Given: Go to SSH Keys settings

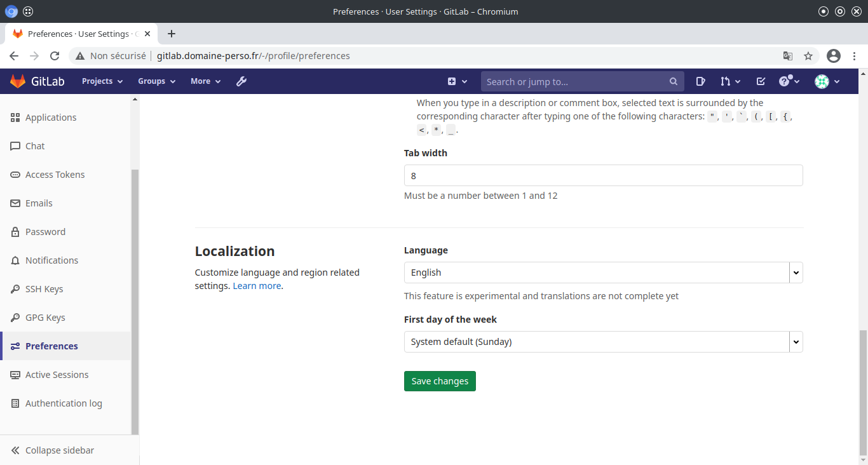Looking at the screenshot, I should click(x=44, y=289).
